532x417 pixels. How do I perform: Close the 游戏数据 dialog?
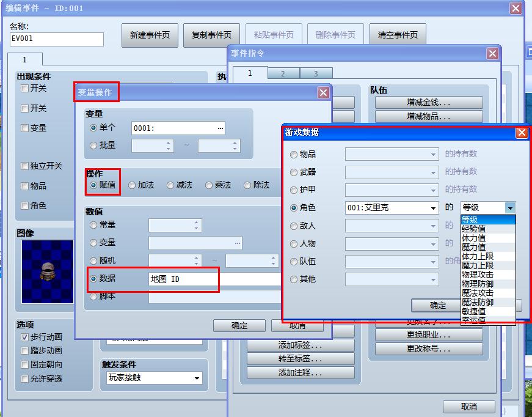[x=522, y=133]
